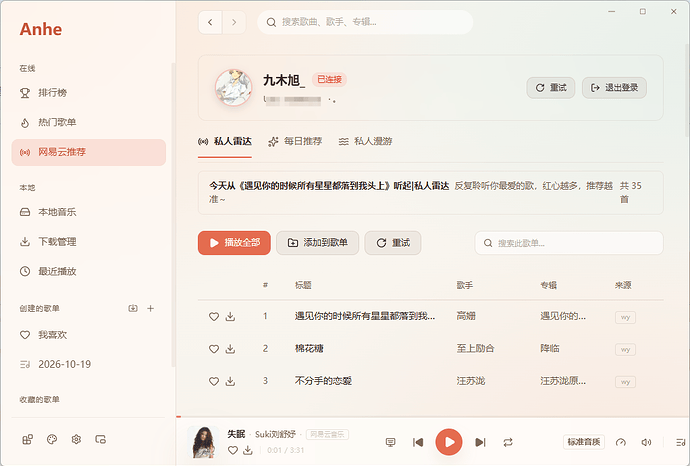Like 不分手的恋爱 with heart icon
The width and height of the screenshot is (690, 466).
point(214,381)
